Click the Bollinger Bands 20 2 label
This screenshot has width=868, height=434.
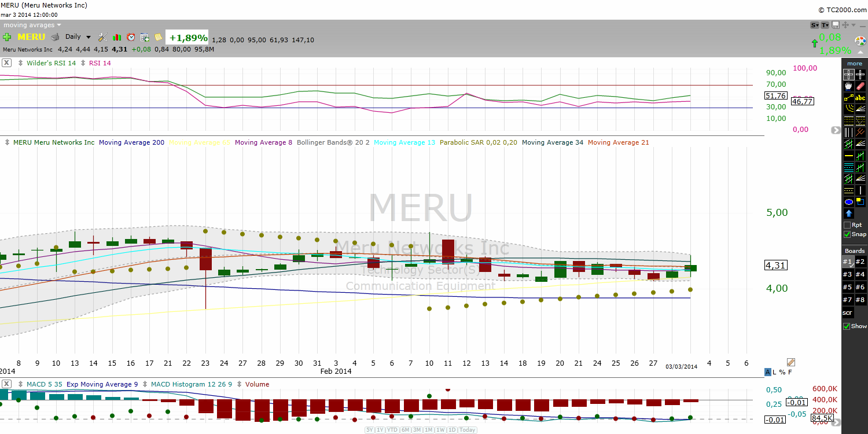[x=333, y=142]
